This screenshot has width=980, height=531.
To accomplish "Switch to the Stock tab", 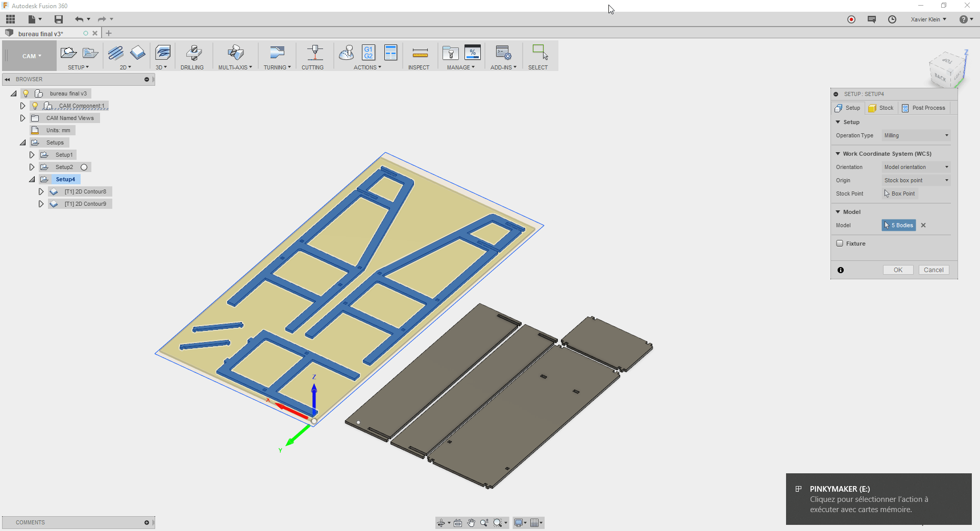I will point(881,108).
